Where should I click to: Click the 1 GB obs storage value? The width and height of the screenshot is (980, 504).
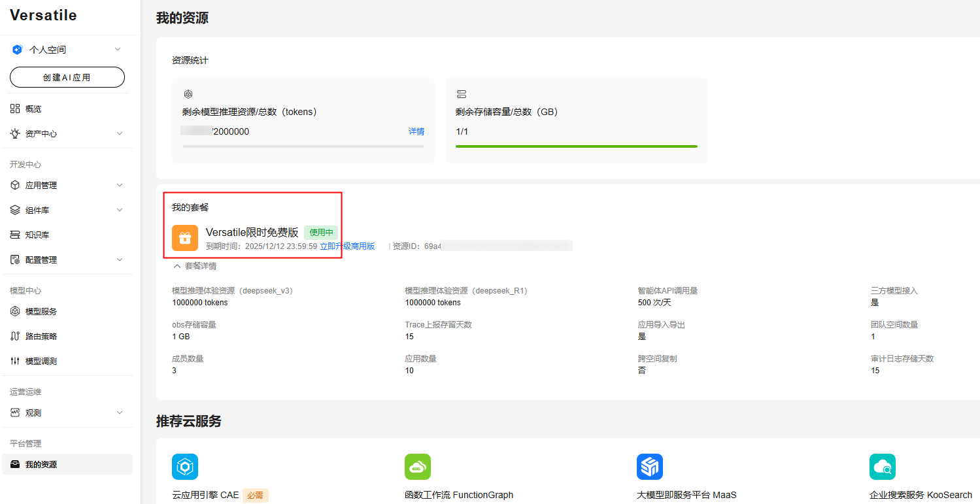point(181,337)
